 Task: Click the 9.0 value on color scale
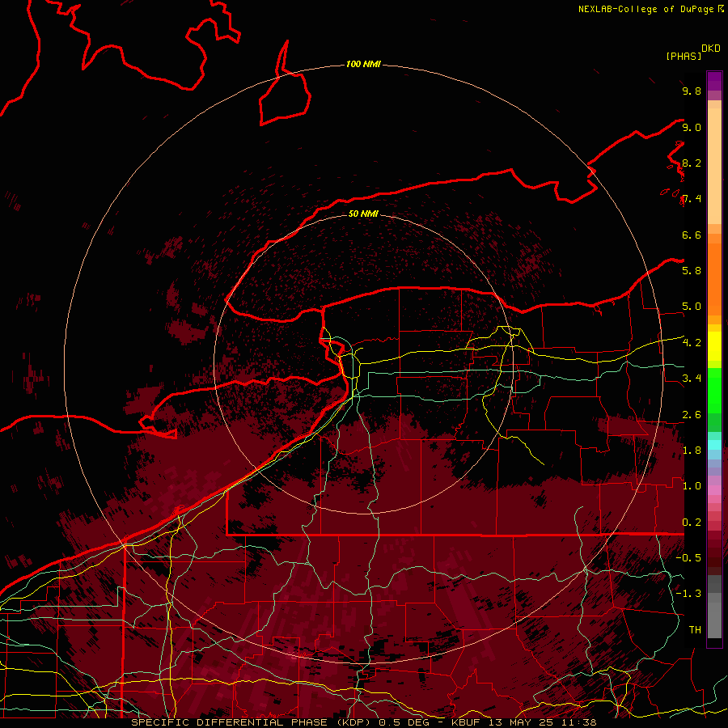tap(692, 127)
